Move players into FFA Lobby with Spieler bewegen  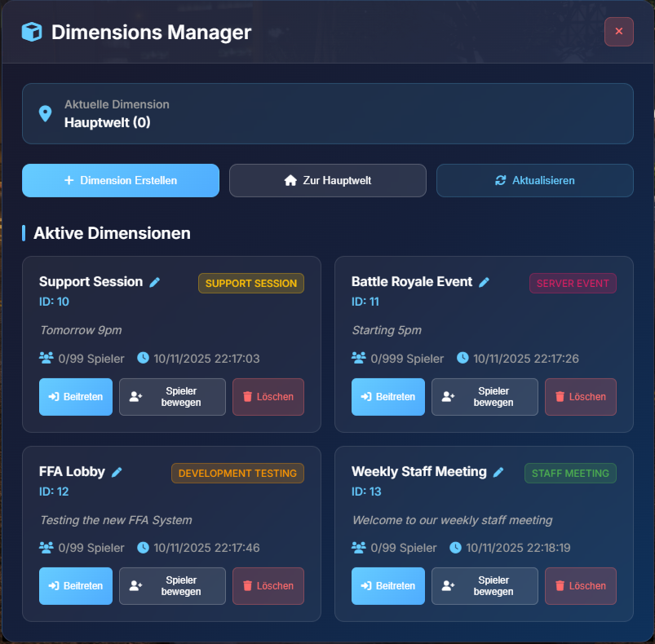pyautogui.click(x=173, y=586)
